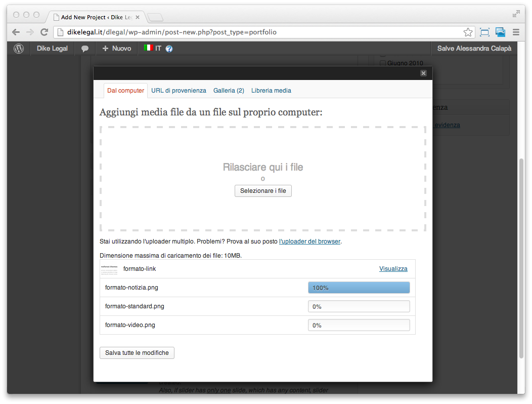The width and height of the screenshot is (532, 404).
Task: Click the Selezionare i file button
Action: click(x=263, y=191)
